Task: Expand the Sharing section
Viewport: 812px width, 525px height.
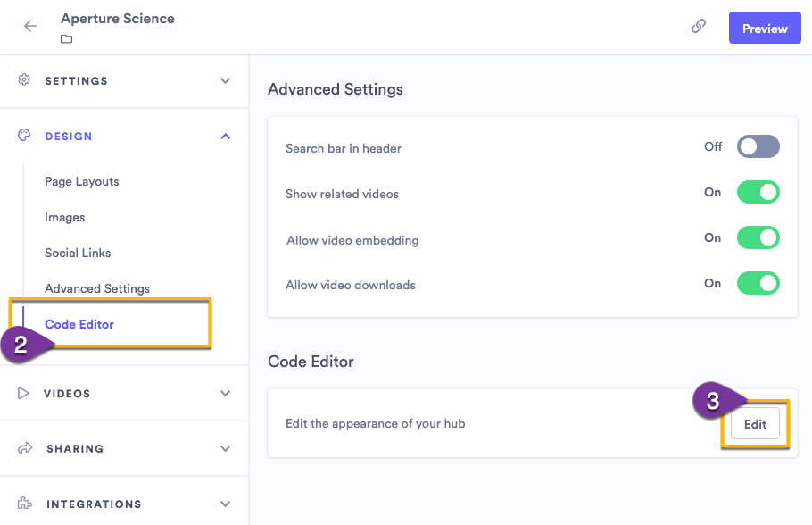Action: point(225,448)
